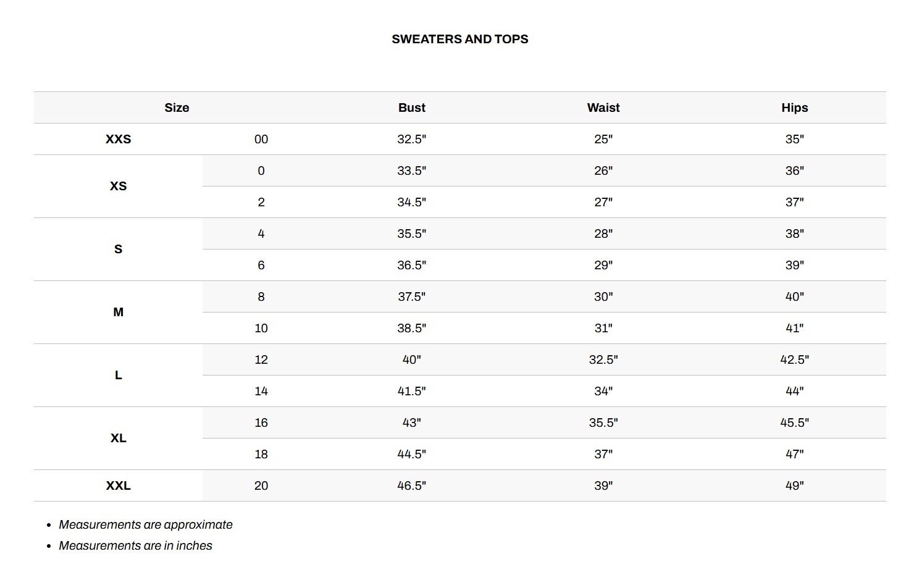Select the 32.5" waist measurement cell
922x588 pixels.
coord(603,359)
